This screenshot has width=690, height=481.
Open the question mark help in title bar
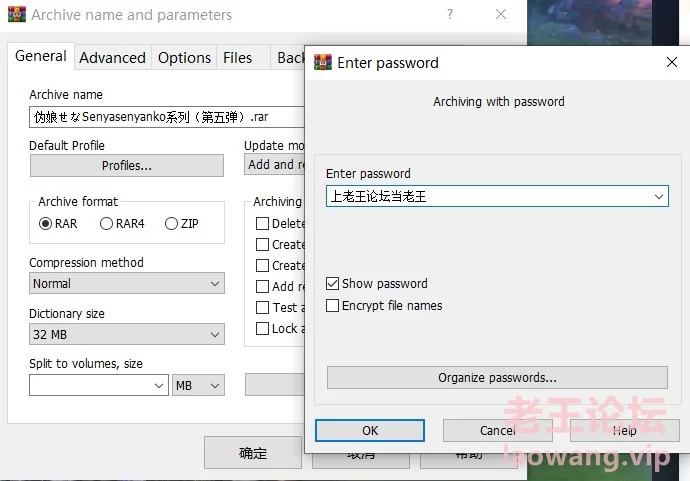coord(450,14)
